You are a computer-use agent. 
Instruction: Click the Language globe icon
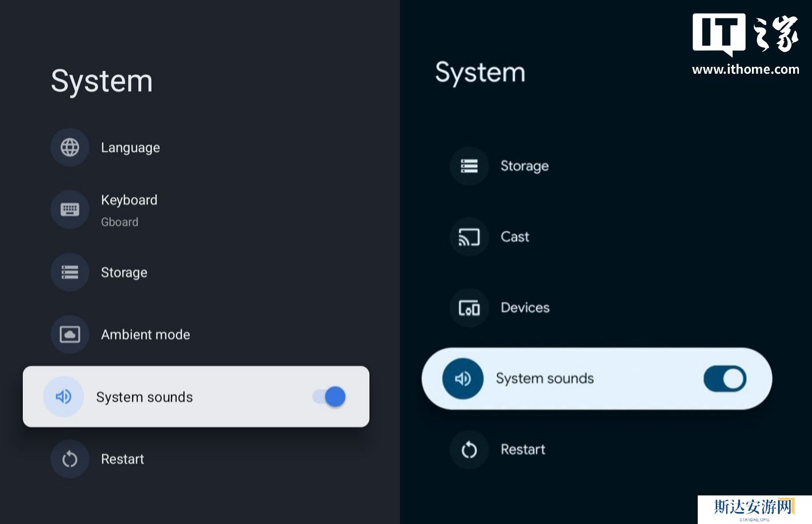click(70, 147)
